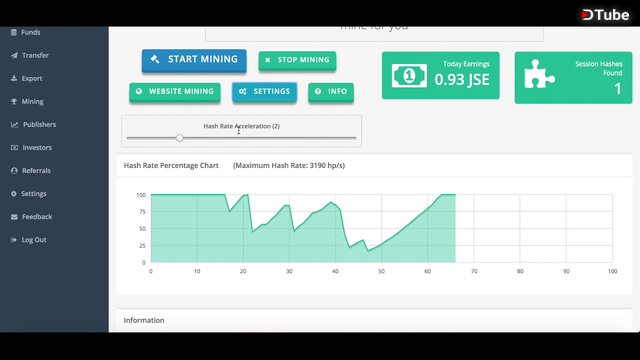
Task: Click the puzzle piece icon in Session Hashes
Action: click(x=539, y=74)
